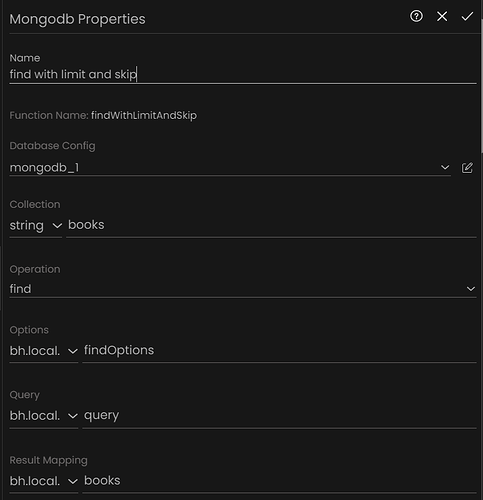This screenshot has height=500, width=483.
Task: Click the Function Name findWithLimitAndSkip text
Action: pos(144,115)
